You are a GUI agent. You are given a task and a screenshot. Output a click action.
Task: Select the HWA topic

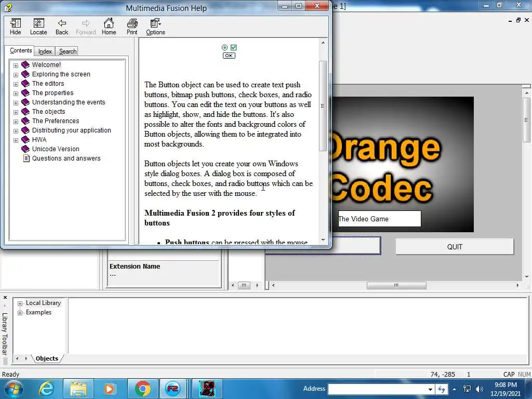tap(39, 139)
